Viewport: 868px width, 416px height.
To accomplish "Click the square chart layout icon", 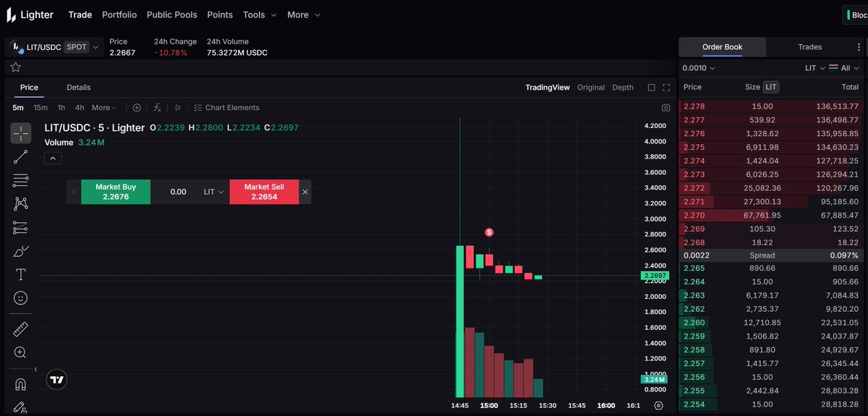I will (651, 88).
